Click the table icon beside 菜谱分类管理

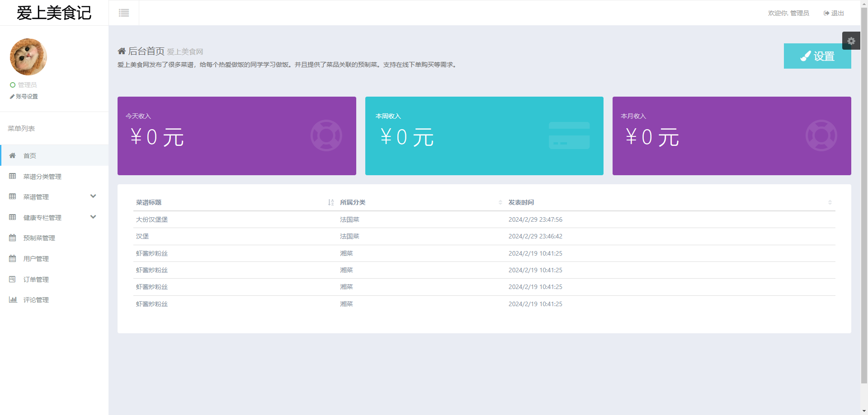coord(13,176)
